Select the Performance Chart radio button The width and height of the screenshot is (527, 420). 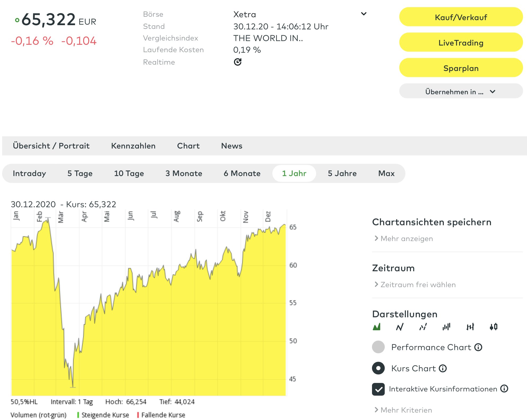378,347
